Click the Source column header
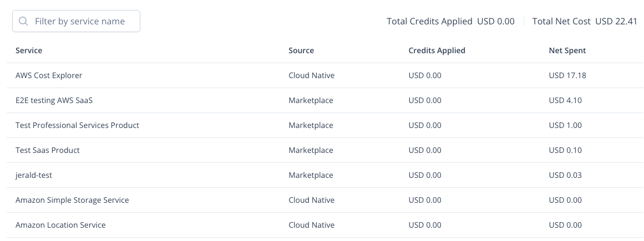This screenshot has width=644, height=241. point(301,50)
